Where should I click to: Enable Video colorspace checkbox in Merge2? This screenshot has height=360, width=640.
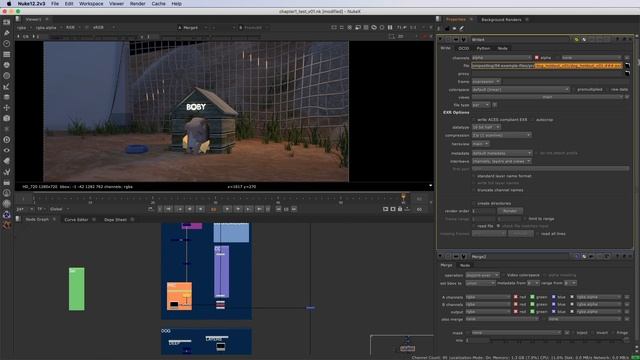(x=503, y=275)
